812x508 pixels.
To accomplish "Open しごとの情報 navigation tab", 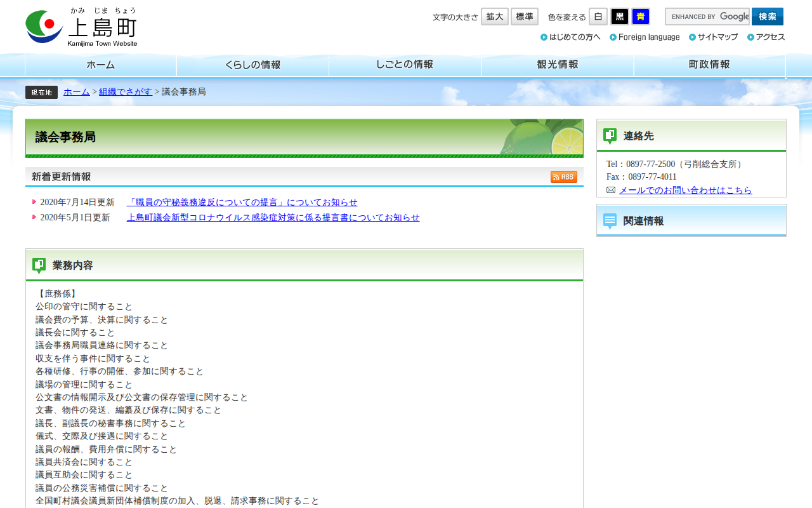I will point(405,65).
